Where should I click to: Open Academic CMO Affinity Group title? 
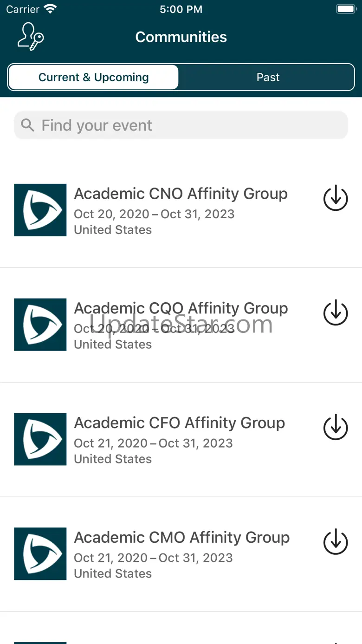coord(181,538)
